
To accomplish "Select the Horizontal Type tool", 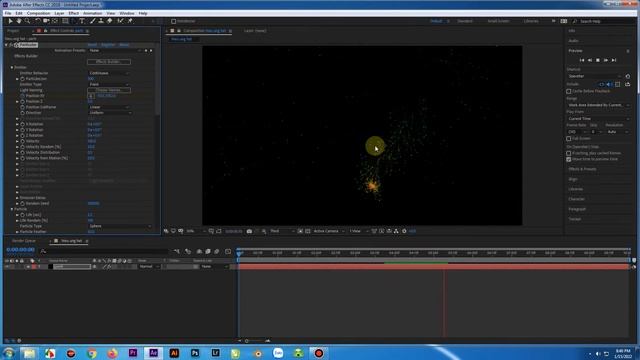I will [82, 21].
